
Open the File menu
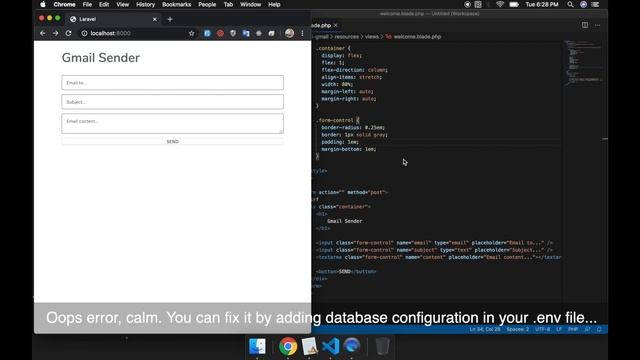[x=87, y=4]
